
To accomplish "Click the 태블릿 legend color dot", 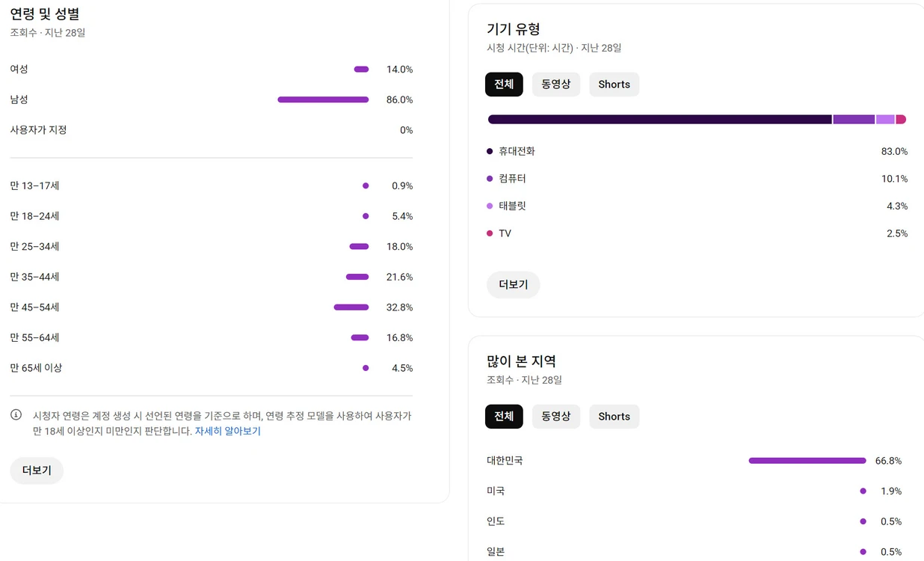I will click(x=490, y=206).
